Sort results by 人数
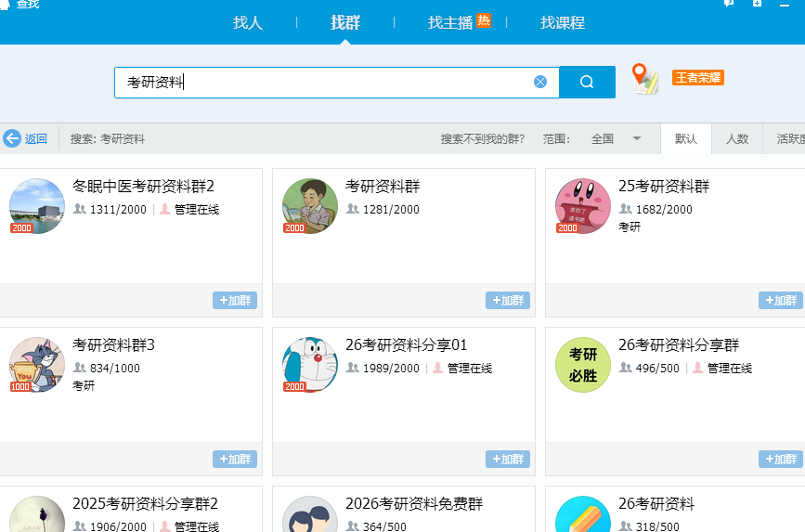 [x=737, y=138]
